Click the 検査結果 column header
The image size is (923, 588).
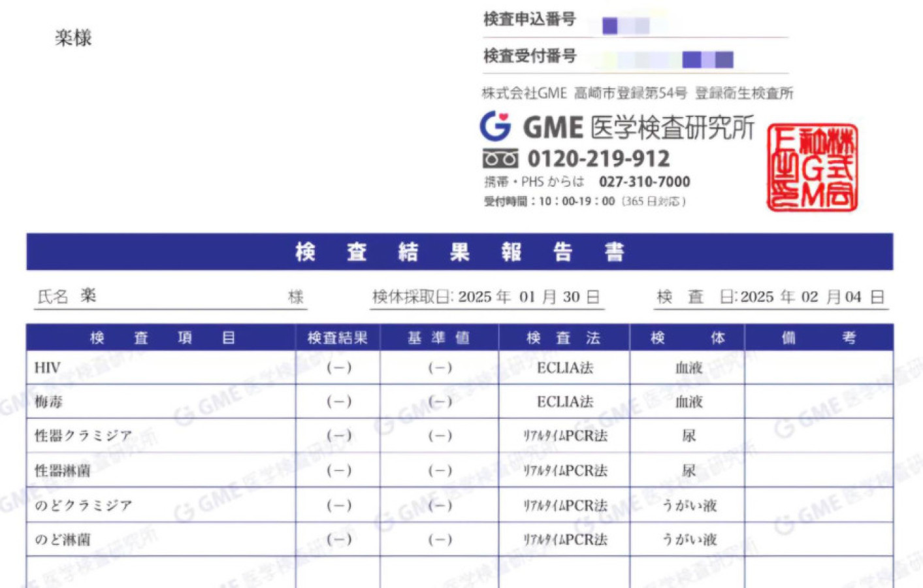pyautogui.click(x=338, y=338)
